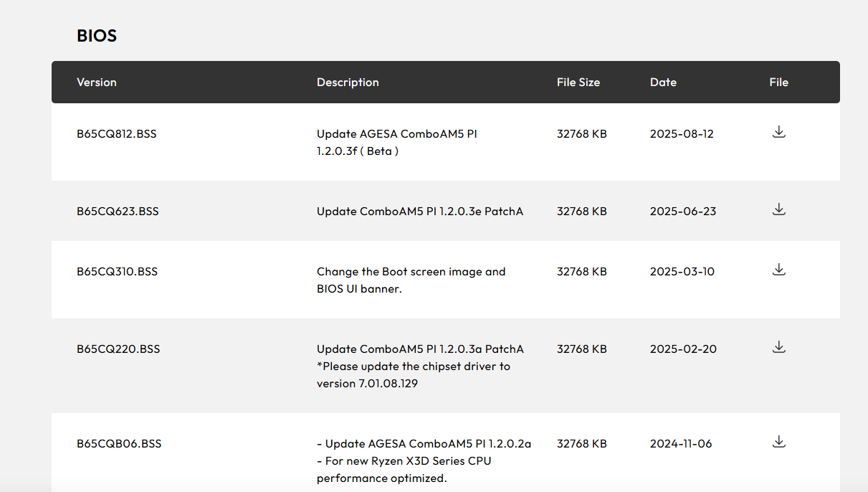Download the B65CQ220.BSS BIOS file
This screenshot has width=868, height=492.
point(779,347)
